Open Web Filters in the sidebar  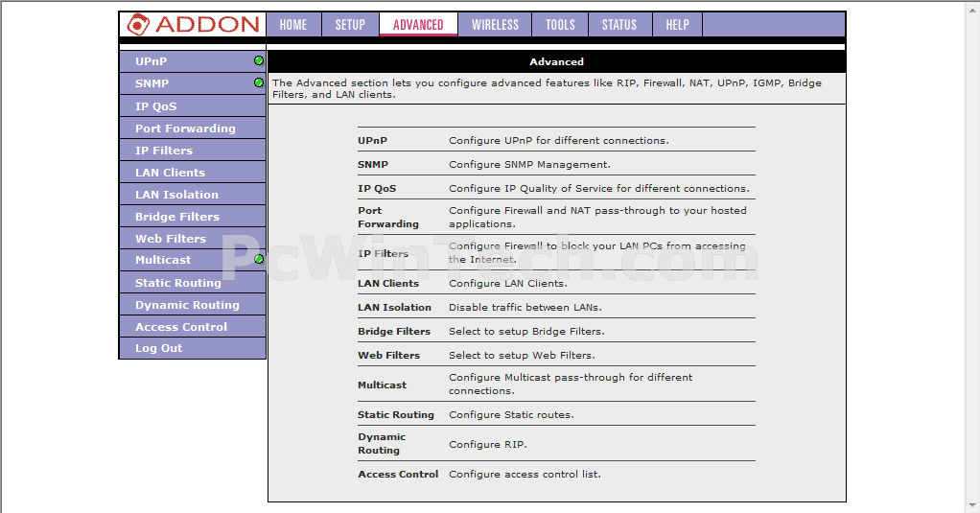pyautogui.click(x=193, y=238)
